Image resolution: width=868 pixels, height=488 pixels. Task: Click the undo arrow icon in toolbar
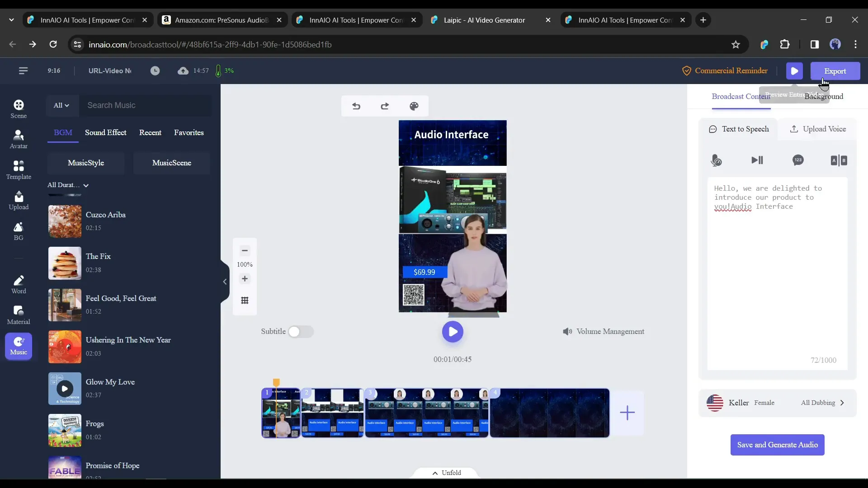pos(356,105)
